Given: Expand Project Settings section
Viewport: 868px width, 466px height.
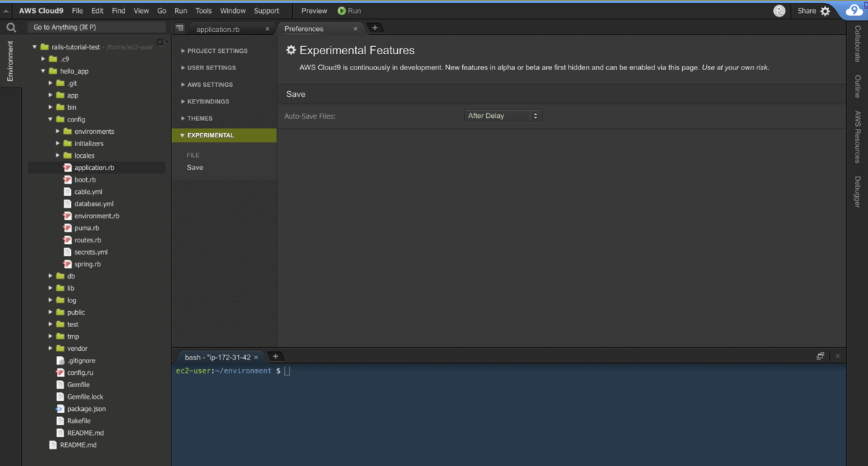Looking at the screenshot, I should [214, 51].
